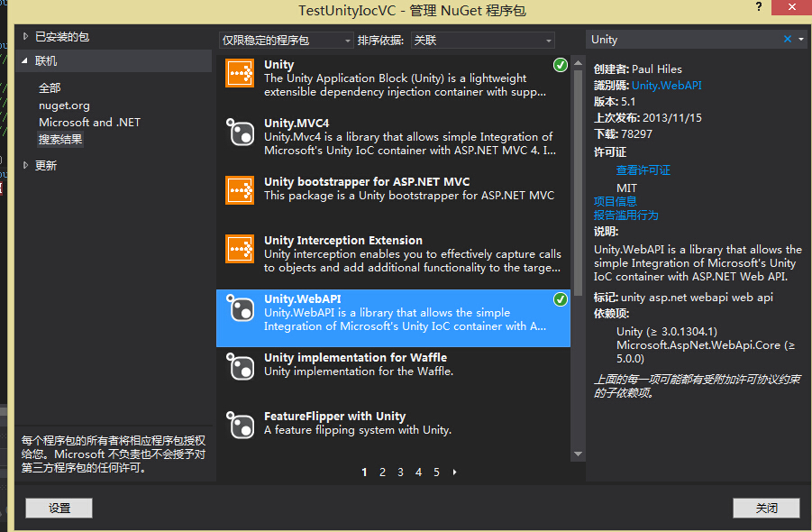
Task: Go to results page 5
Action: click(x=436, y=472)
